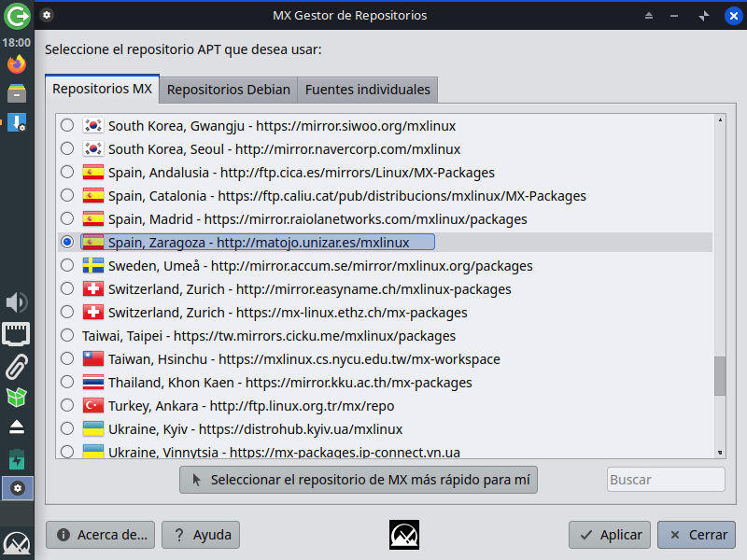Select the MX Repo Manager taskbar entry
The width and height of the screenshot is (747, 560).
click(x=18, y=488)
